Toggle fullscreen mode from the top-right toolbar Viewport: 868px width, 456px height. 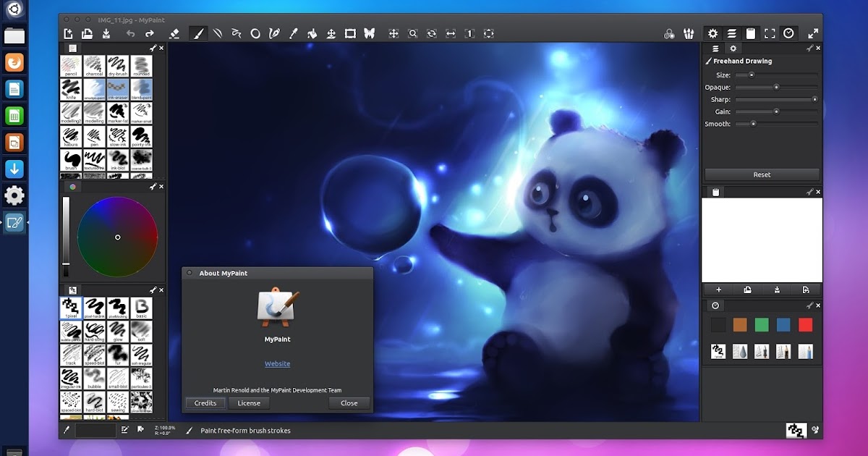coord(770,33)
